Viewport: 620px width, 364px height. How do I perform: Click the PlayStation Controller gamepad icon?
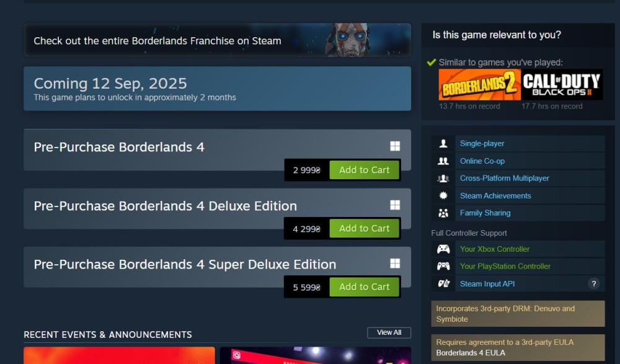[x=443, y=266]
